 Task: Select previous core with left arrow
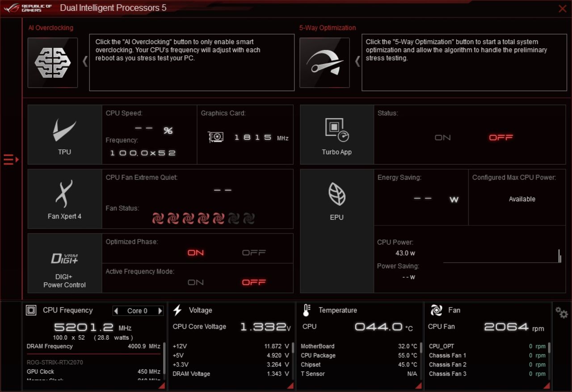click(116, 311)
